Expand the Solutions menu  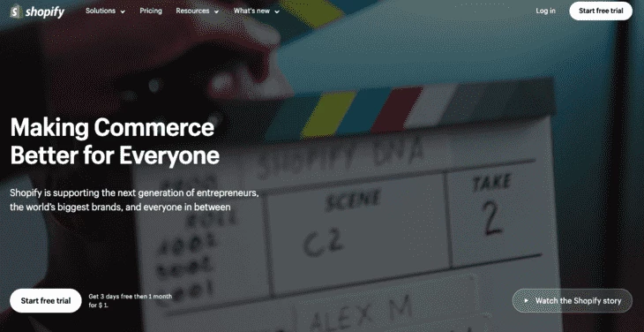pos(105,11)
